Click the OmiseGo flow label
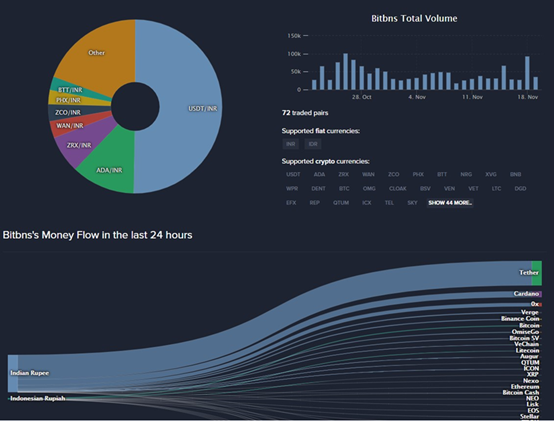Screen dimensions: 554x421 (x=525, y=332)
